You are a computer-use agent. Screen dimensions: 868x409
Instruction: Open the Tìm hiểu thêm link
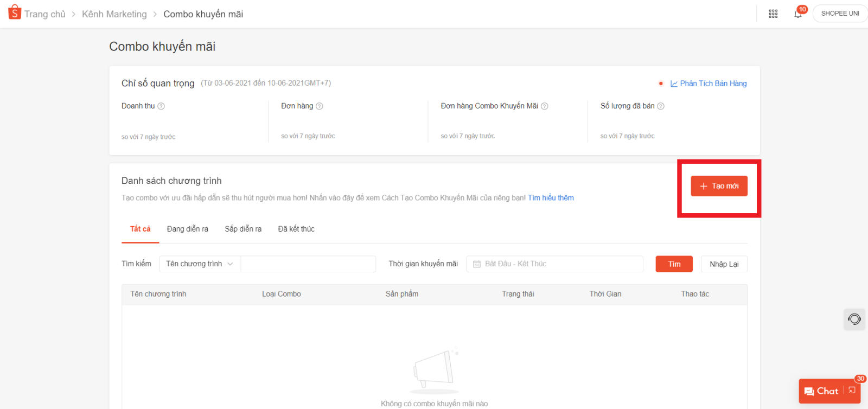pos(551,198)
